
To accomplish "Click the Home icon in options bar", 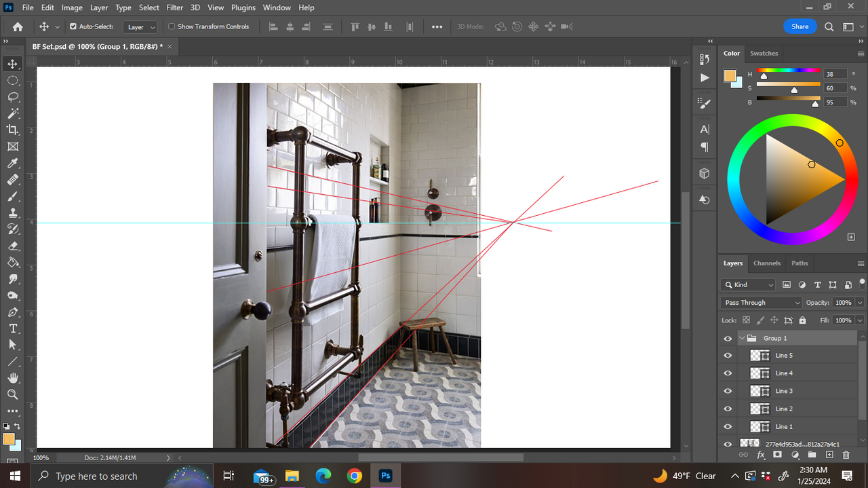I will (18, 26).
